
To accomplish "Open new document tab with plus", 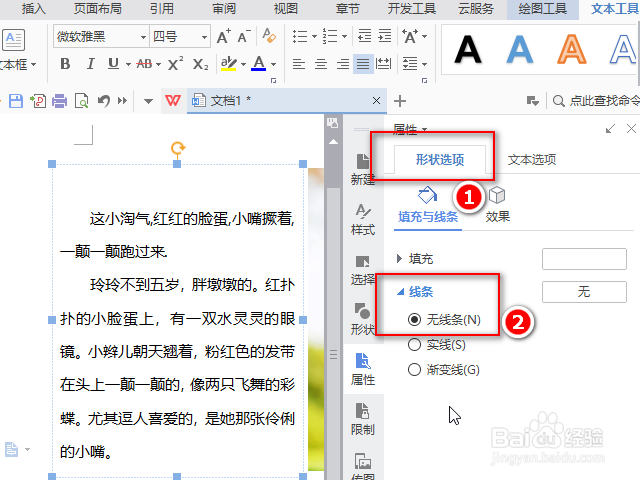I will pyautogui.click(x=400, y=101).
